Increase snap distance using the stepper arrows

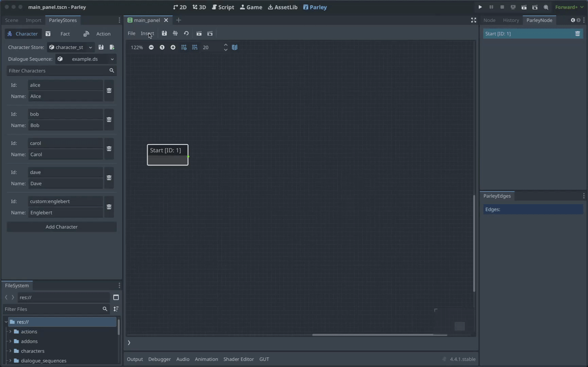(225, 45)
